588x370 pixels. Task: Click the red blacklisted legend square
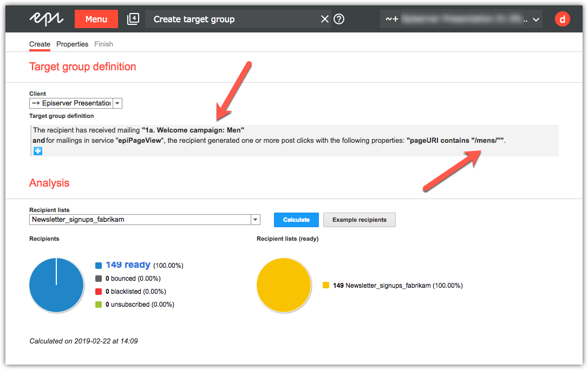[99, 292]
